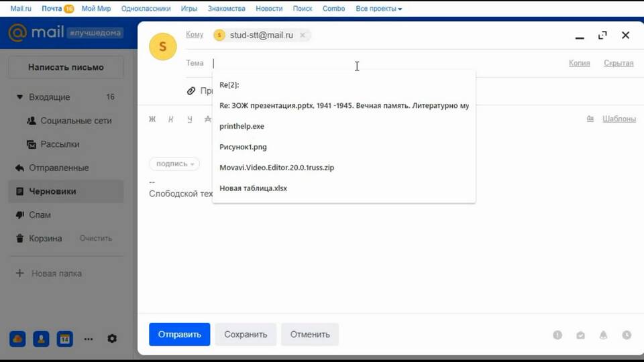
Task: Toggle italic formatting (К) in editor toolbar
Action: click(171, 119)
